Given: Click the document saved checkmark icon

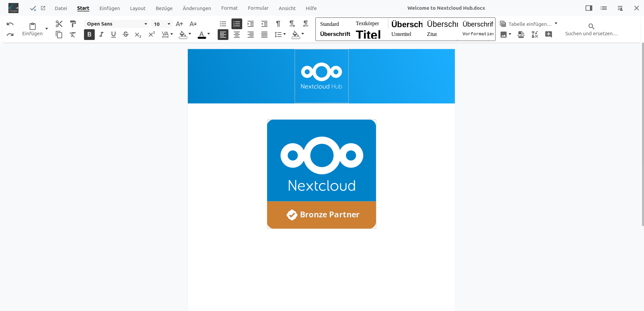Looking at the screenshot, I should point(33,8).
